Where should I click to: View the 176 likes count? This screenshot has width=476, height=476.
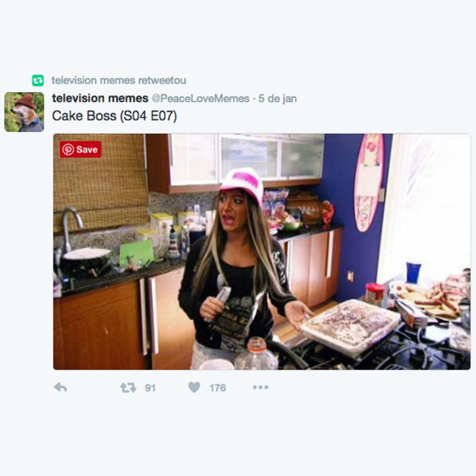pos(218,388)
